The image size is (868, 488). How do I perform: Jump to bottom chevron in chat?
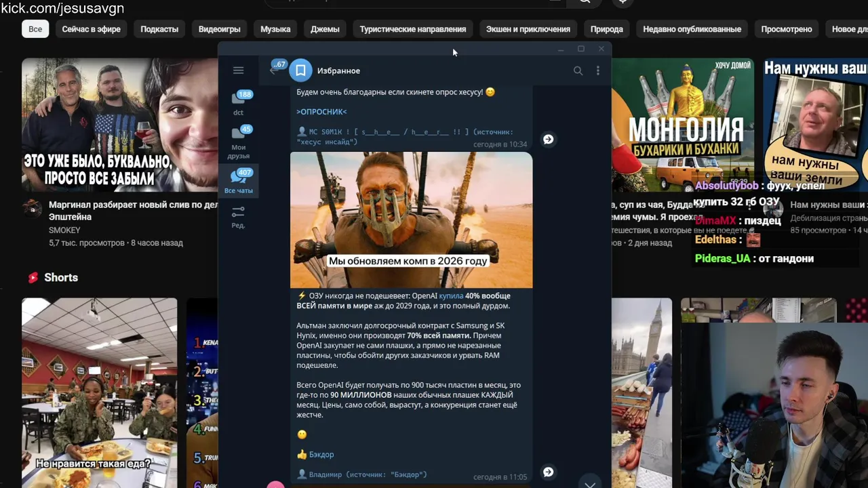click(x=590, y=483)
